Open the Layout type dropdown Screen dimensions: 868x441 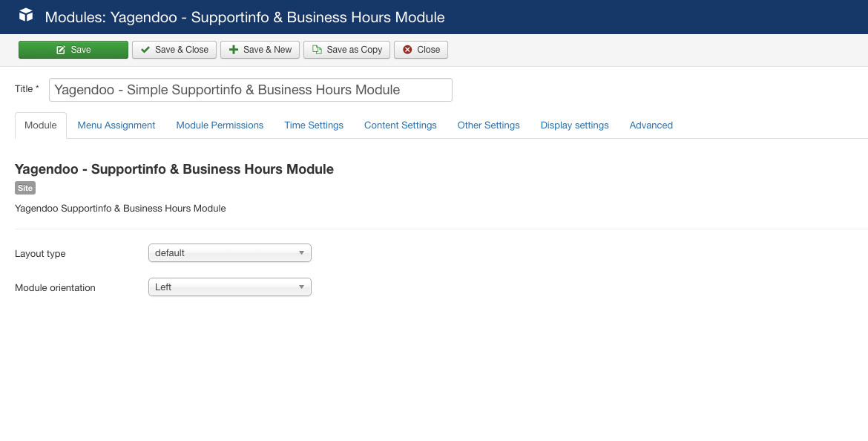coord(230,252)
